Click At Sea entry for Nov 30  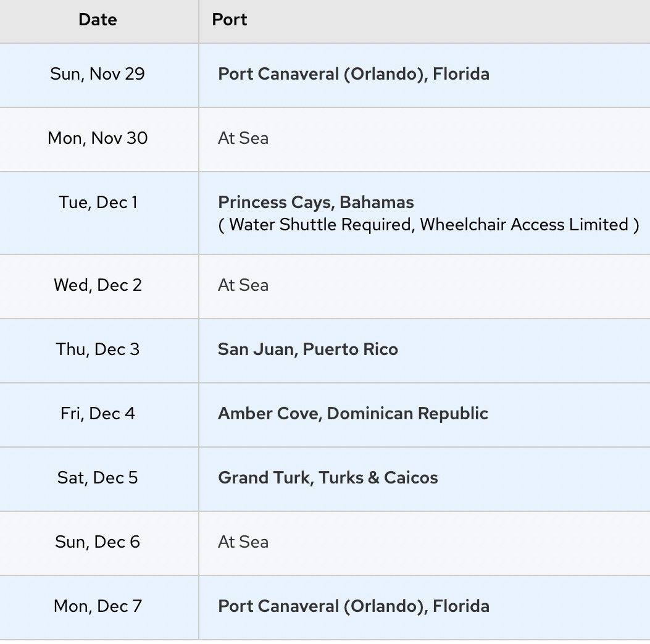243,138
